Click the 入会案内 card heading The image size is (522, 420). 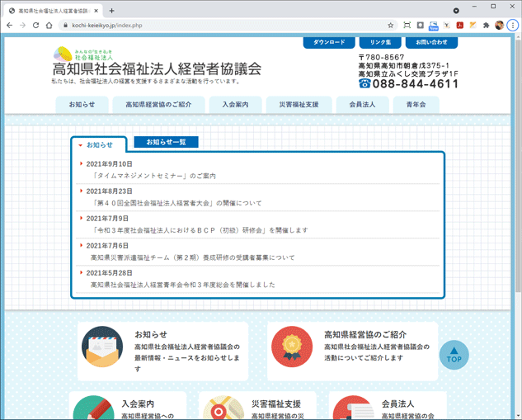(x=138, y=404)
